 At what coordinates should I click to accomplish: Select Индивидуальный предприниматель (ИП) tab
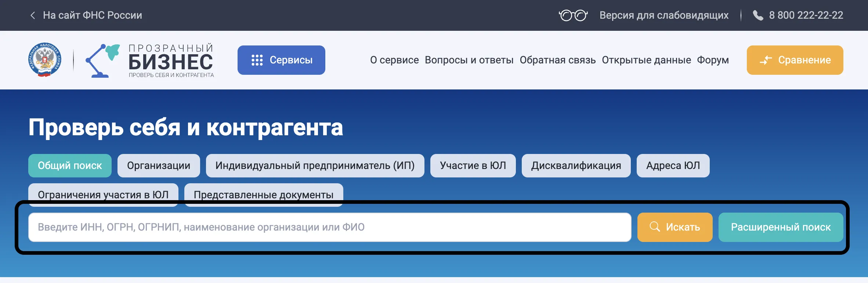point(315,166)
